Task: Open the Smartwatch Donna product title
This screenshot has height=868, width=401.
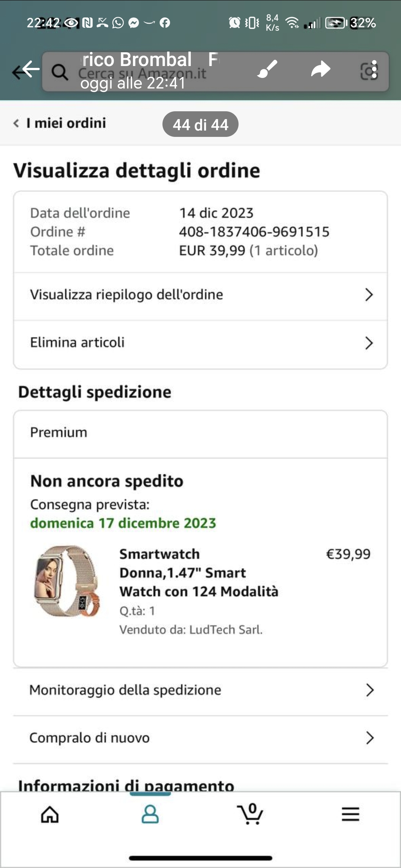Action: pos(199,573)
